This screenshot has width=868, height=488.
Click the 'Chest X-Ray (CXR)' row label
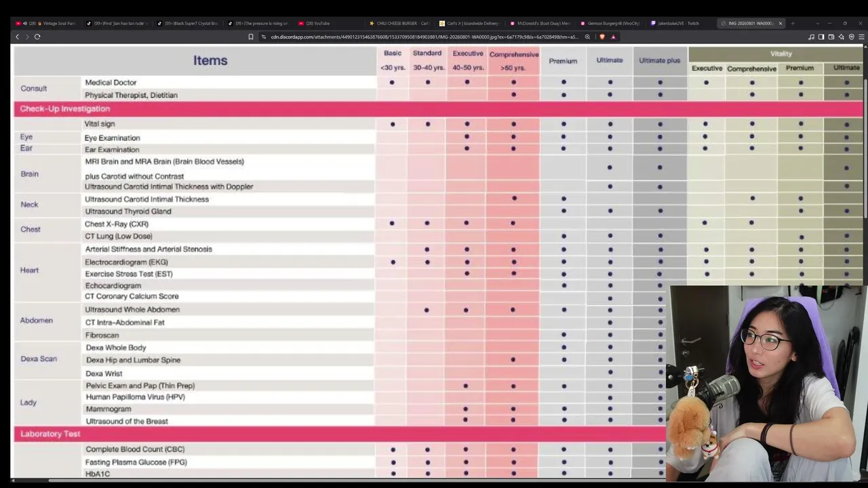coord(117,224)
